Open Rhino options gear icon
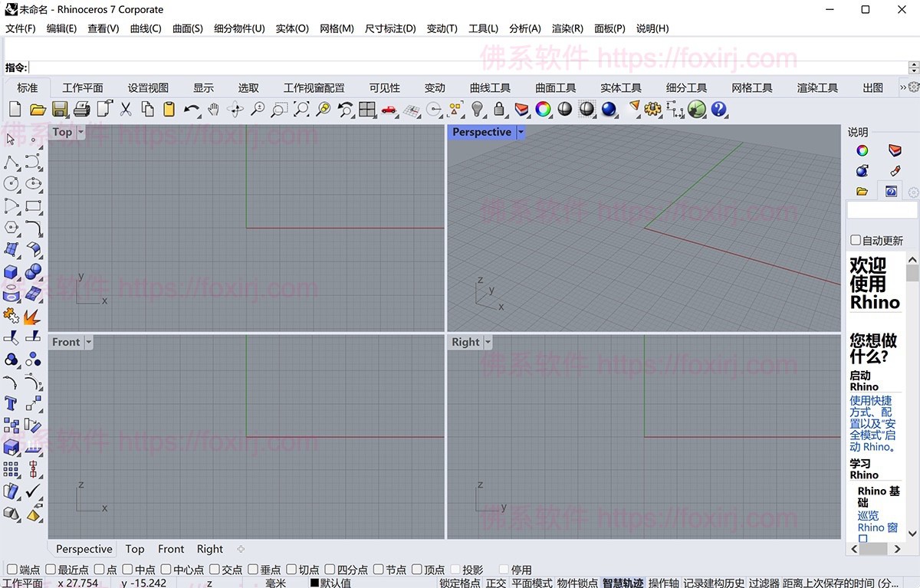The image size is (920, 588). tap(652, 110)
